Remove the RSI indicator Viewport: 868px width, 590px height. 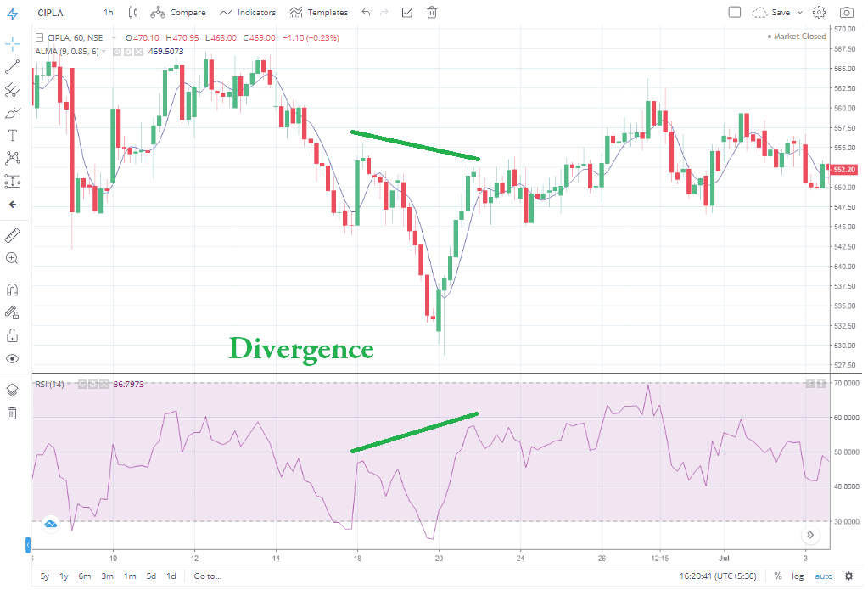(x=104, y=384)
